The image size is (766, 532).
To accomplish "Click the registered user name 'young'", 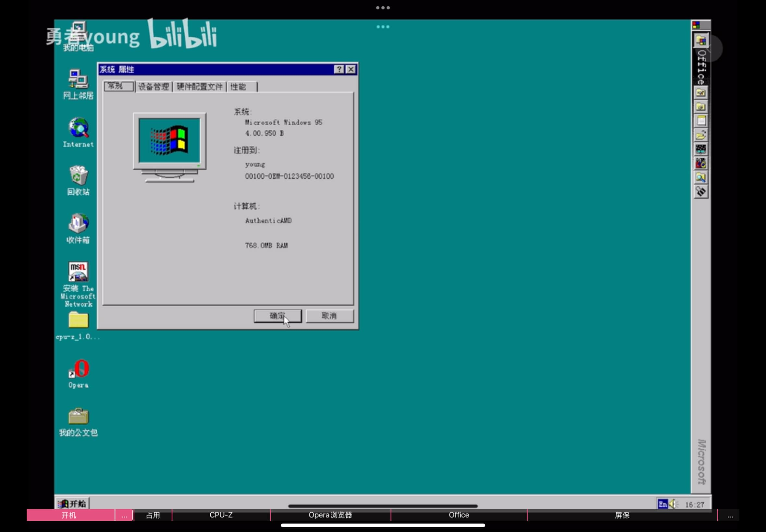I will tap(255, 165).
